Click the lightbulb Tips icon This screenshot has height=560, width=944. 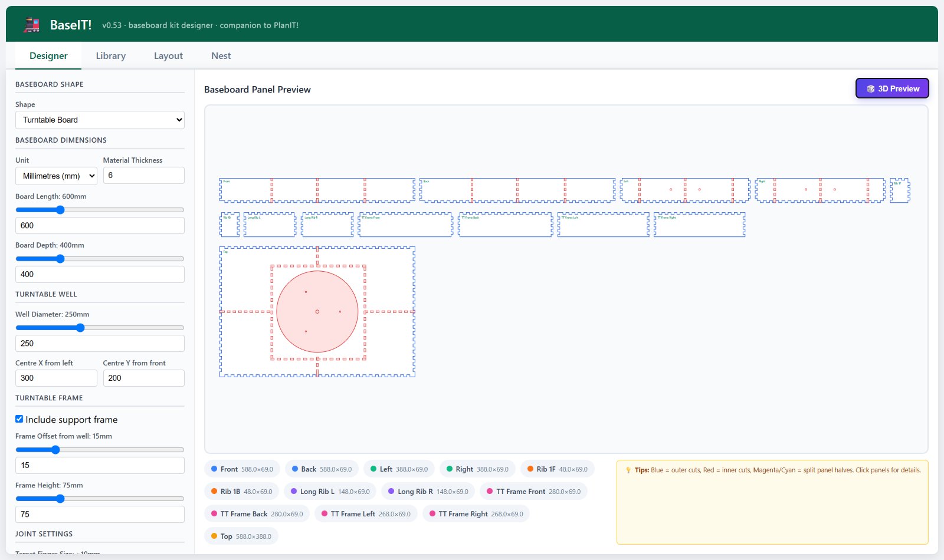point(628,470)
